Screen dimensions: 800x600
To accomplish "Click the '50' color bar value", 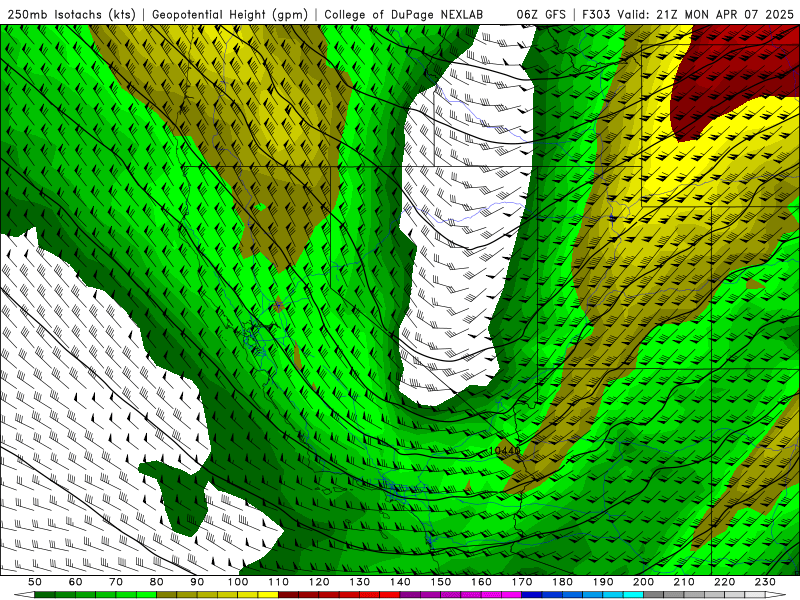I will tap(35, 582).
